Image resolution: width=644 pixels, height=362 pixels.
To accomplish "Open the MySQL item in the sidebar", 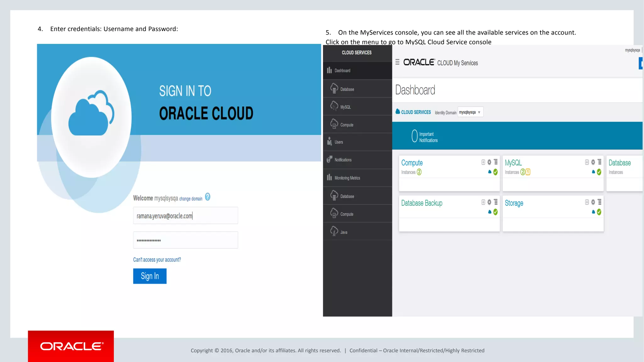I will 358,107.
